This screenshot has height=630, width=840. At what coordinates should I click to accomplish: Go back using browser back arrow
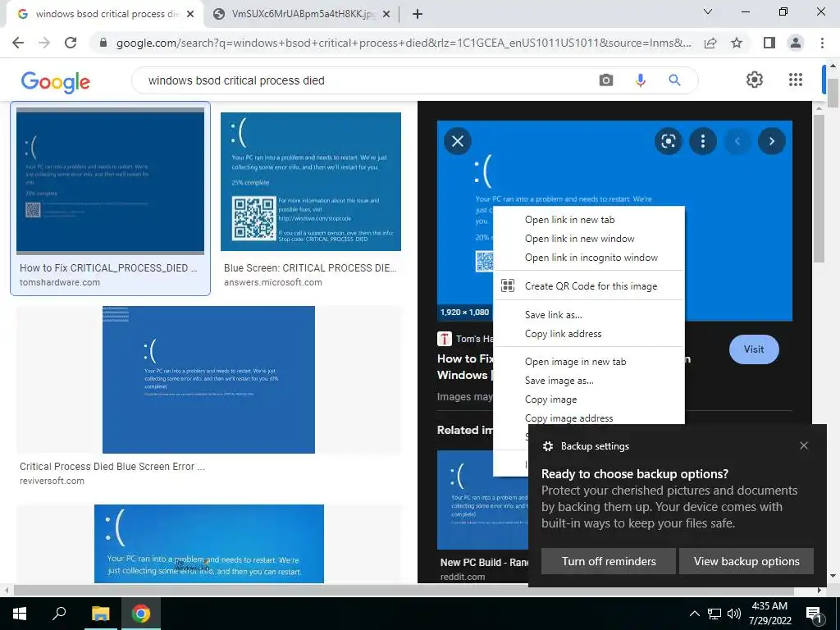[18, 43]
